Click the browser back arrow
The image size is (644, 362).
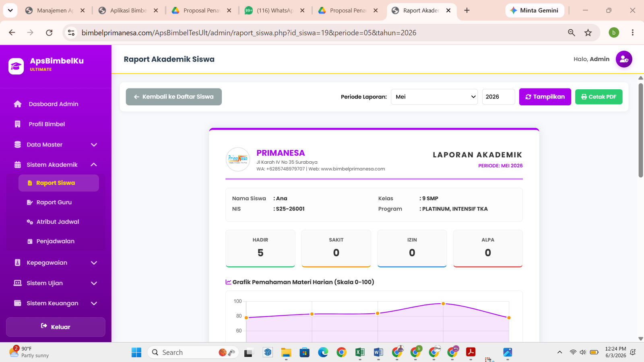pyautogui.click(x=12, y=33)
